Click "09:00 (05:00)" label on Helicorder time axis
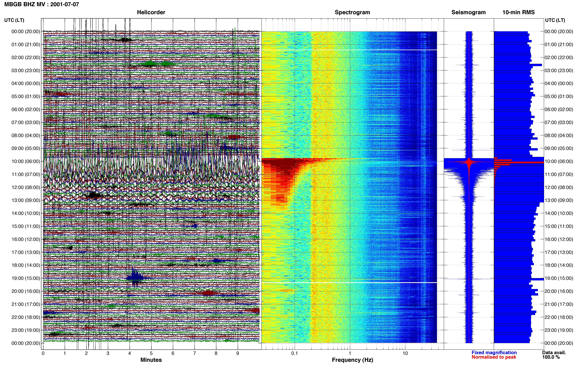 click(26, 148)
